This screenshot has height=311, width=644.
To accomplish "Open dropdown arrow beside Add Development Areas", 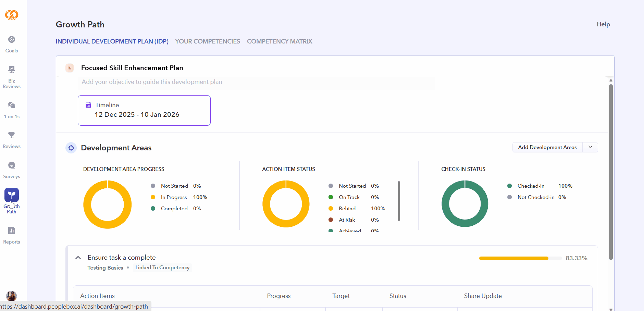I will [590, 147].
